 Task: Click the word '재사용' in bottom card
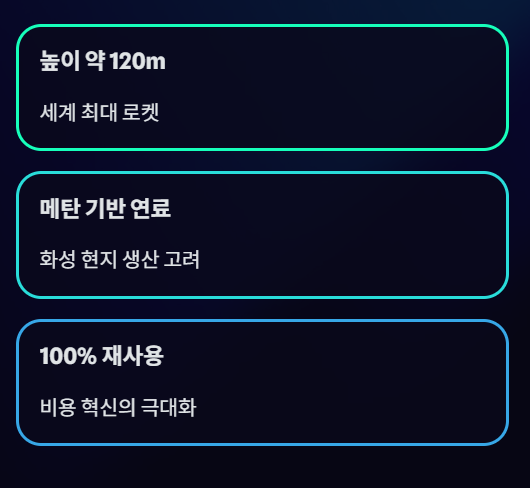click(x=133, y=356)
